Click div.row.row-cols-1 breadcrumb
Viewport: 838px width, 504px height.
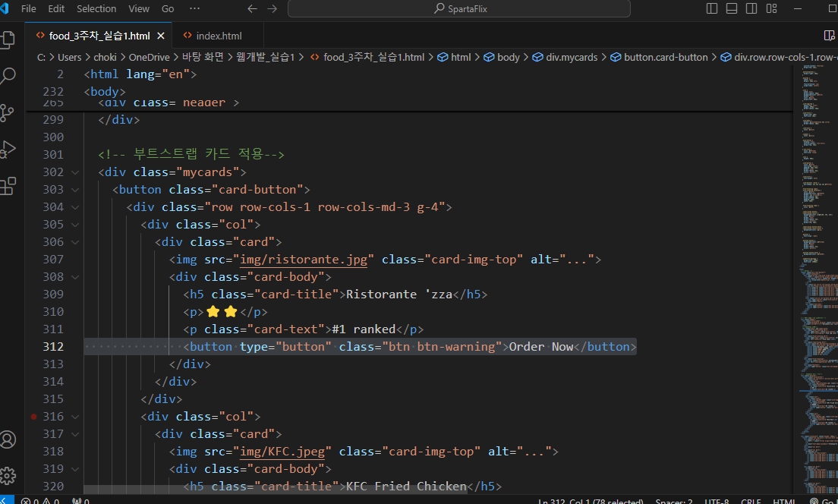[780, 57]
